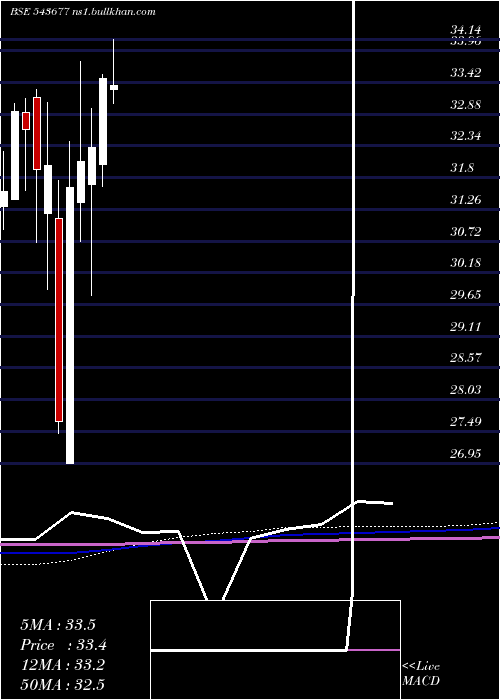
Task: Click the 29.65 price axis label
Action: click(466, 295)
